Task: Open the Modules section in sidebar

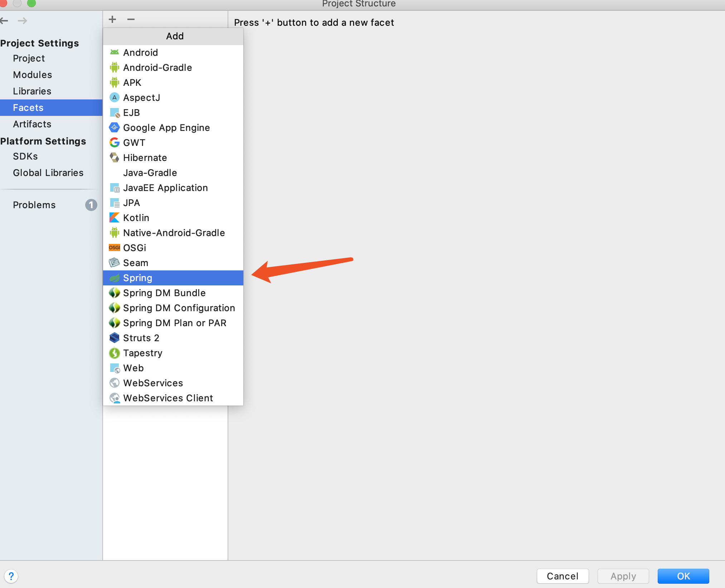Action: pyautogui.click(x=32, y=74)
